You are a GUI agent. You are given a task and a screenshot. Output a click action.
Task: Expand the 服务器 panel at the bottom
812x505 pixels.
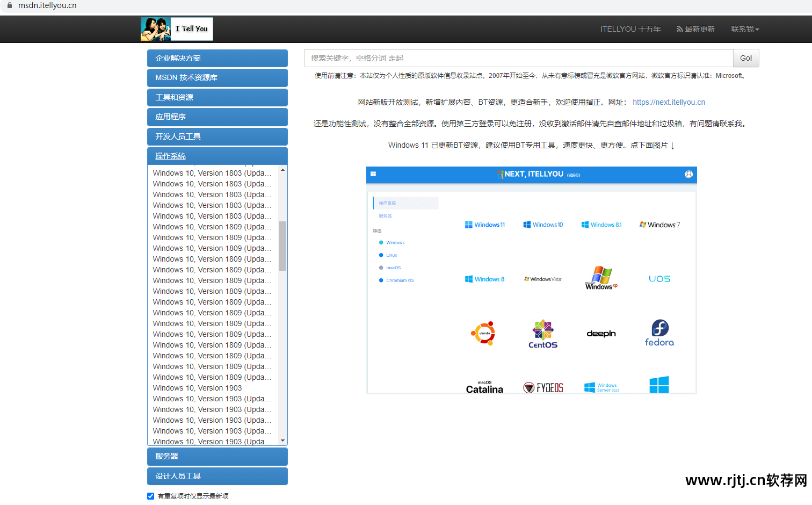[x=218, y=456]
